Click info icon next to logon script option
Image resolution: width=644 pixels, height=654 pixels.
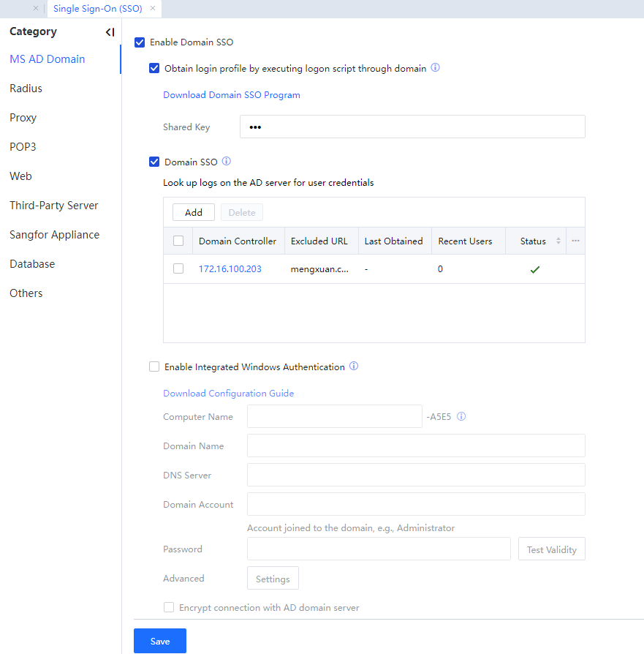coord(435,68)
